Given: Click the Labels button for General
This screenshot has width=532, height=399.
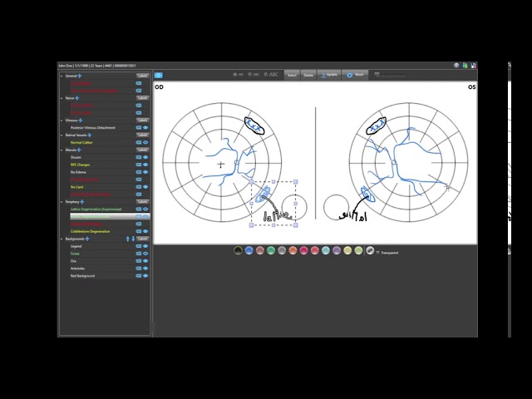Looking at the screenshot, I should 142,76.
